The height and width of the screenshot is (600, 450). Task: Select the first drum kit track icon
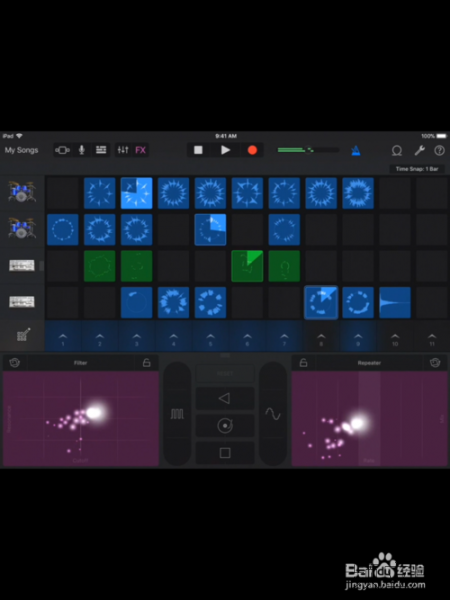point(22,192)
